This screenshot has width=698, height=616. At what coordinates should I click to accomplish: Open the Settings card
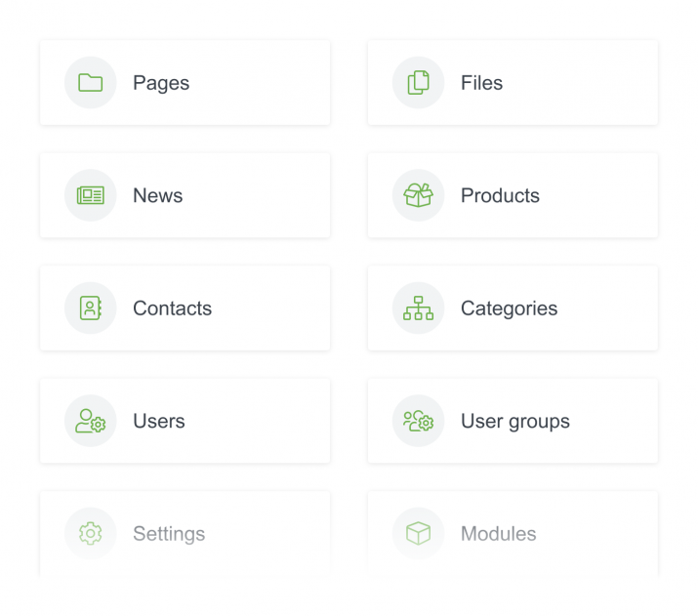click(185, 533)
